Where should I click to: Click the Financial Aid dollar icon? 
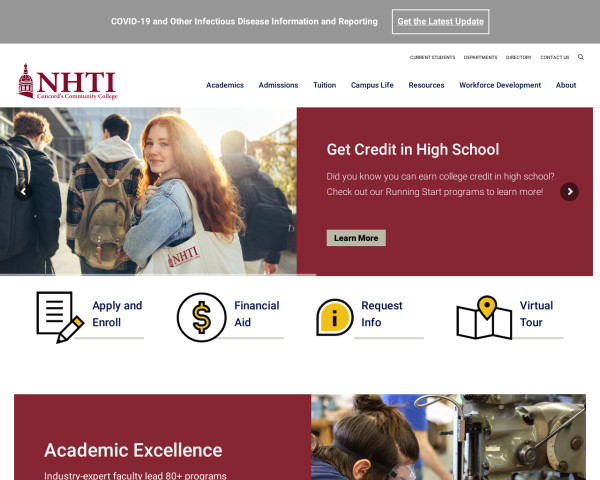coord(202,317)
